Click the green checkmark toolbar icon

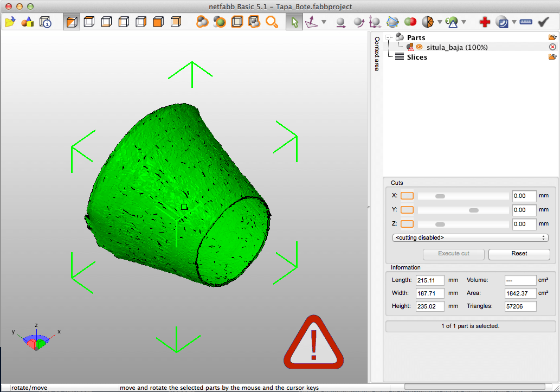click(543, 22)
